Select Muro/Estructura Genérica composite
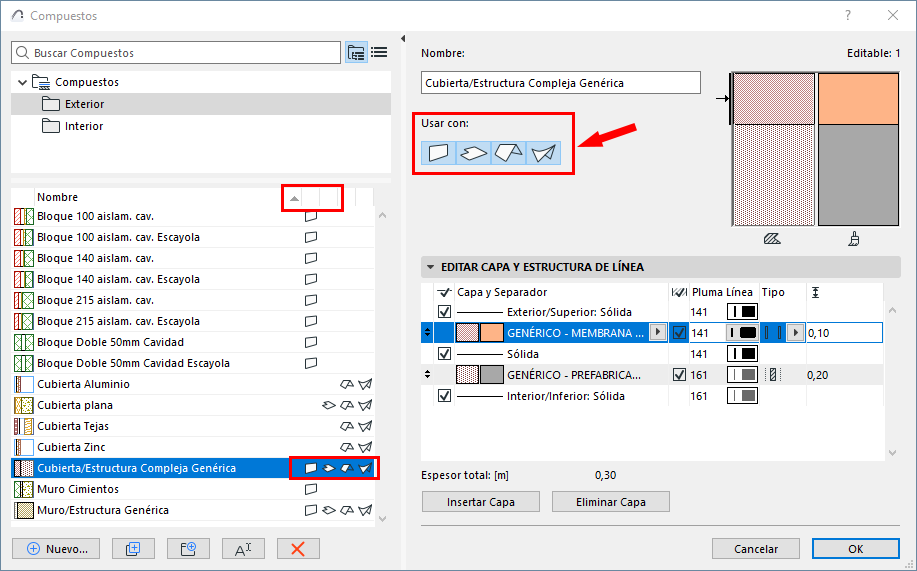Image resolution: width=917 pixels, height=571 pixels. [193, 510]
